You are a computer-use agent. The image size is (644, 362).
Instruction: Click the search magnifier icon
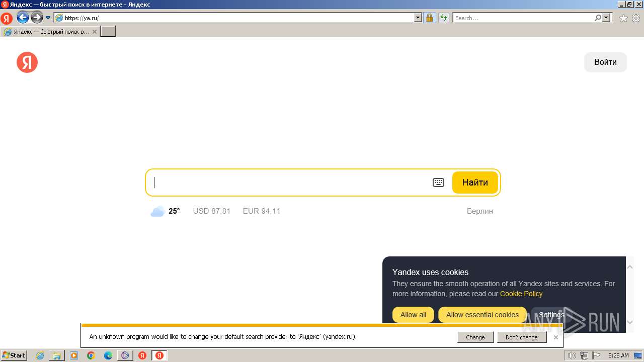[598, 18]
